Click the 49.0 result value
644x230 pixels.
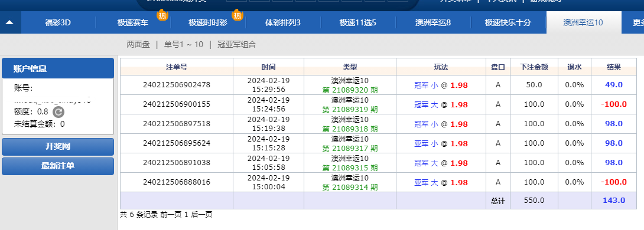point(614,85)
